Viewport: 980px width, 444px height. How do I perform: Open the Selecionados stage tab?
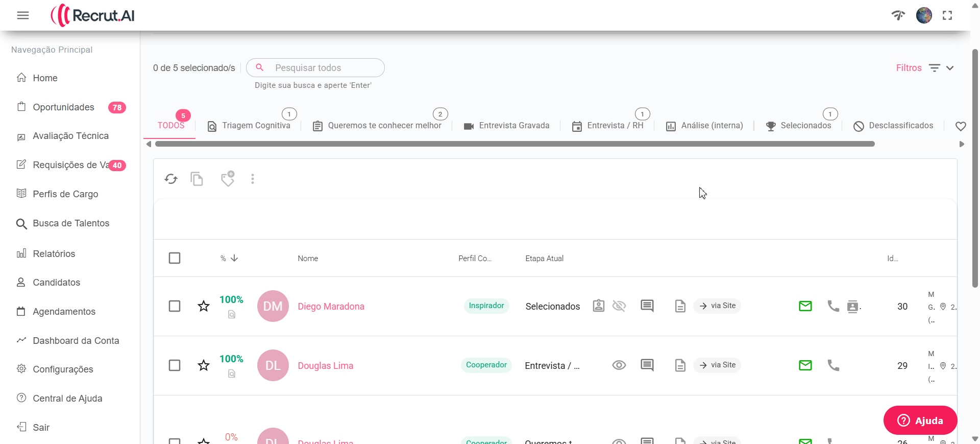pos(799,126)
